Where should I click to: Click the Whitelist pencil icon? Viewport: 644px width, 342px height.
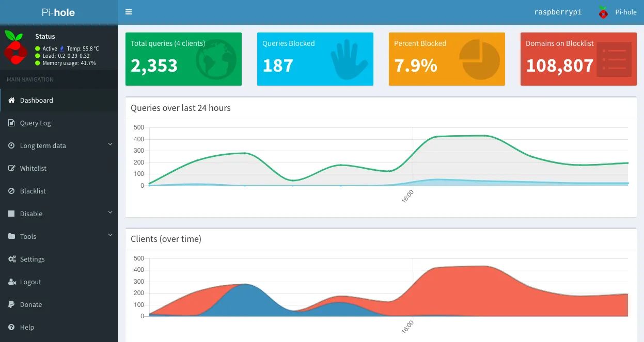click(12, 168)
